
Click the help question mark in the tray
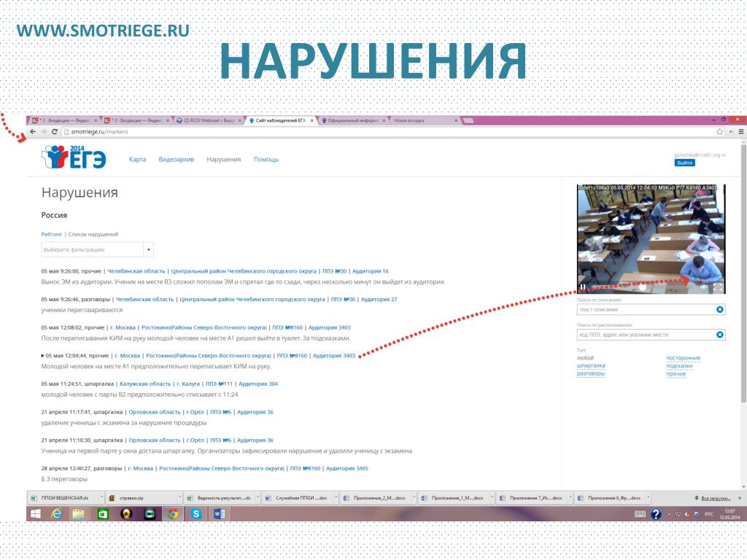click(x=656, y=514)
